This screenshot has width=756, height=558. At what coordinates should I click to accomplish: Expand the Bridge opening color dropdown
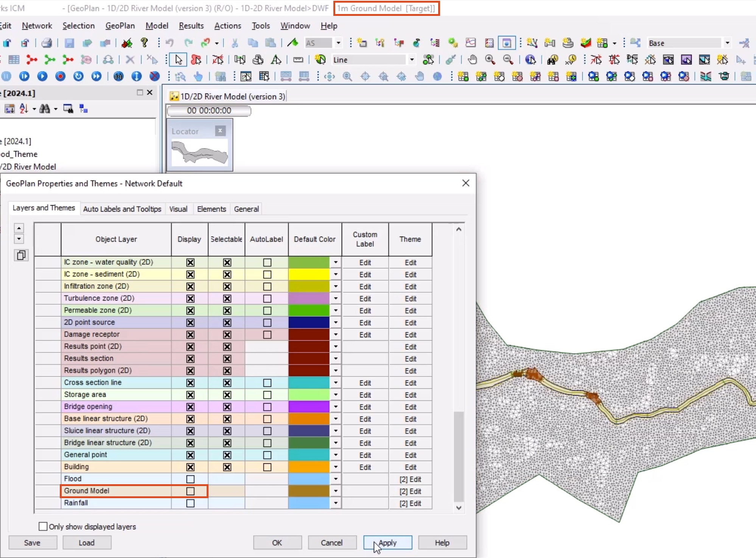(x=336, y=407)
